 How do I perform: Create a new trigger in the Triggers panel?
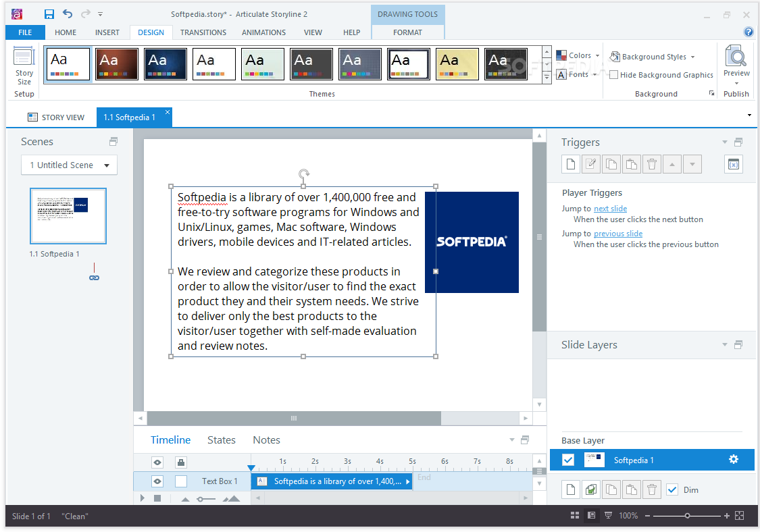571,164
